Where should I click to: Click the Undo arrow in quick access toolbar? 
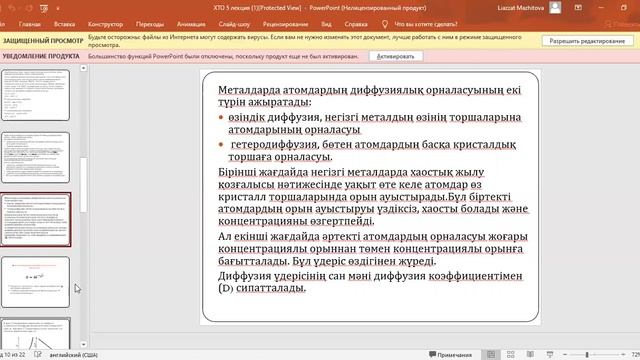(x=11, y=8)
